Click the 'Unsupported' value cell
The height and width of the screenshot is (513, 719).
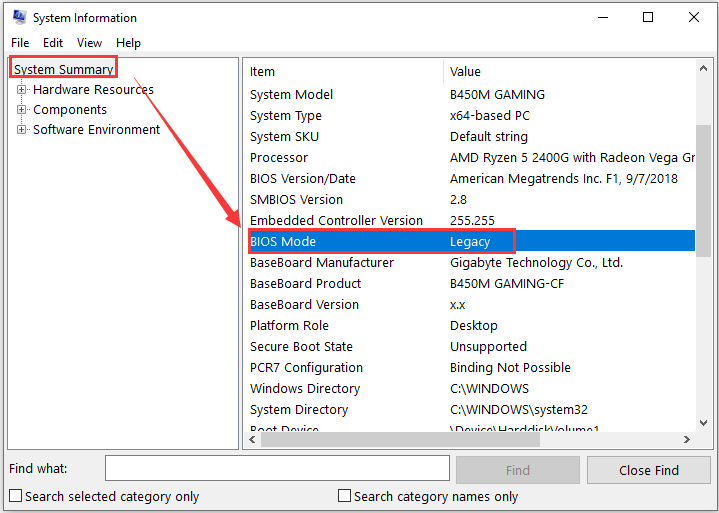point(488,347)
